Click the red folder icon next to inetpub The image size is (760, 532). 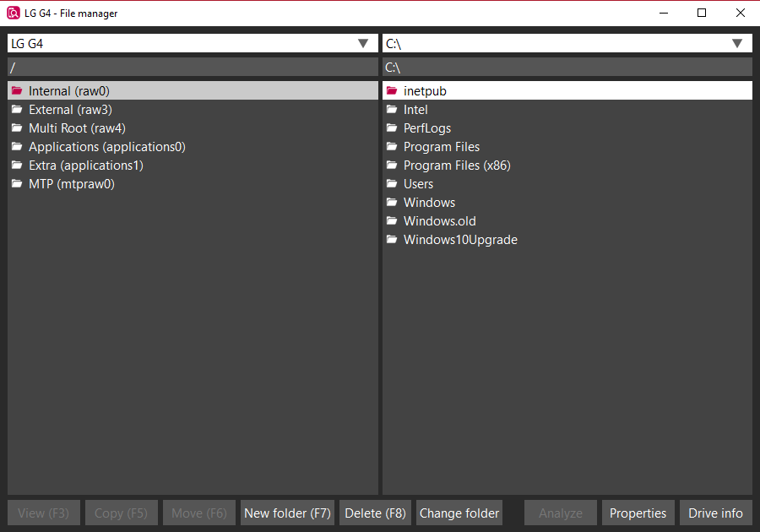pyautogui.click(x=392, y=91)
